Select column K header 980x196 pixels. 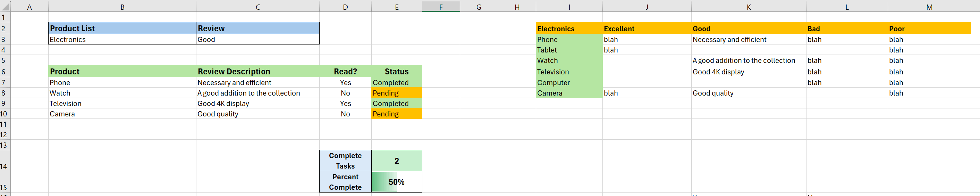coord(748,7)
